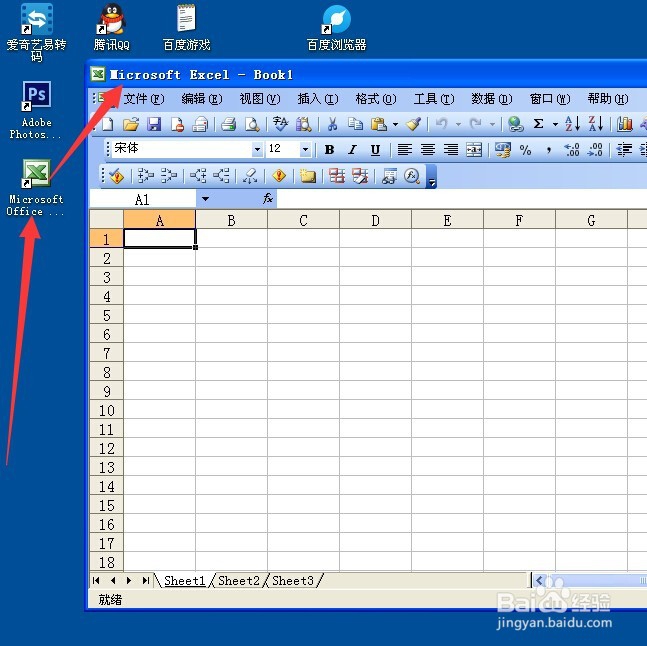Click the Increase Decimal icon
Viewport: 647px width, 646px height.
click(572, 150)
